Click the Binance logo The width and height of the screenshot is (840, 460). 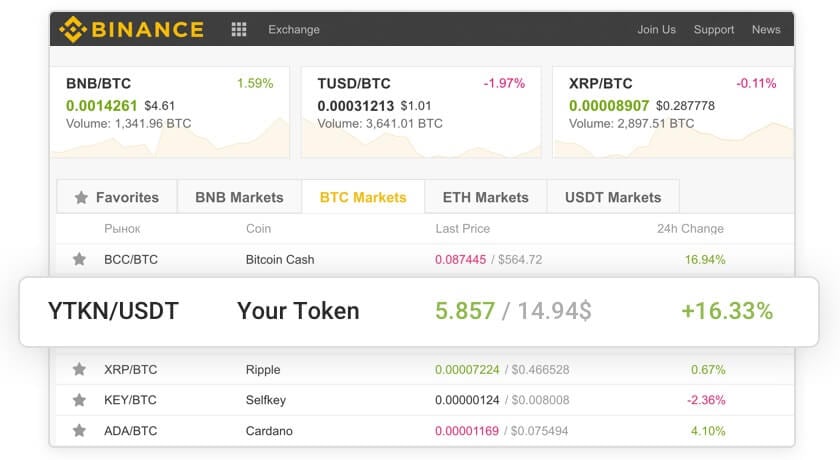pyautogui.click(x=132, y=29)
